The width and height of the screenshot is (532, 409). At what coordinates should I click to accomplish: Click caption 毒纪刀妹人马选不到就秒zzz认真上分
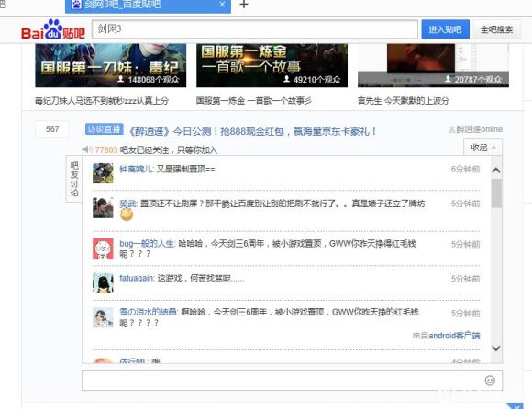click(102, 100)
